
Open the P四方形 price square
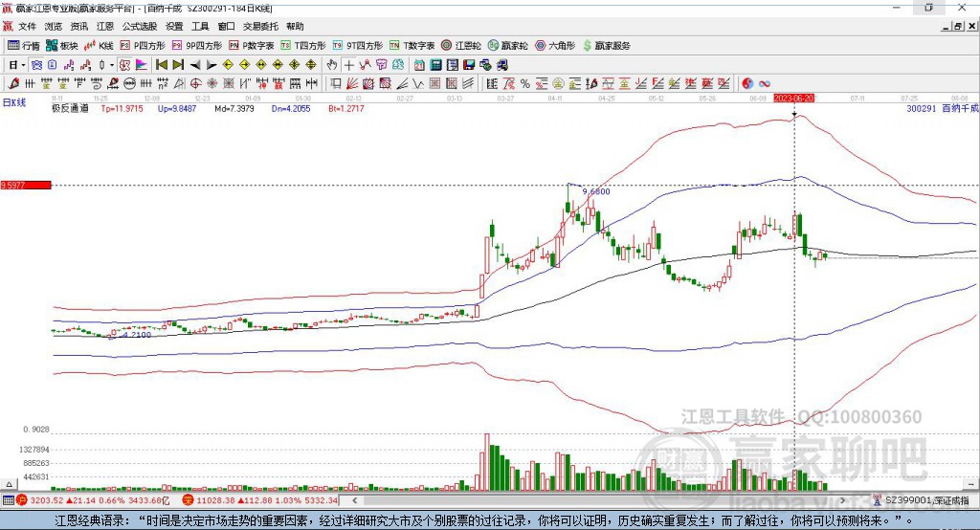(x=143, y=46)
